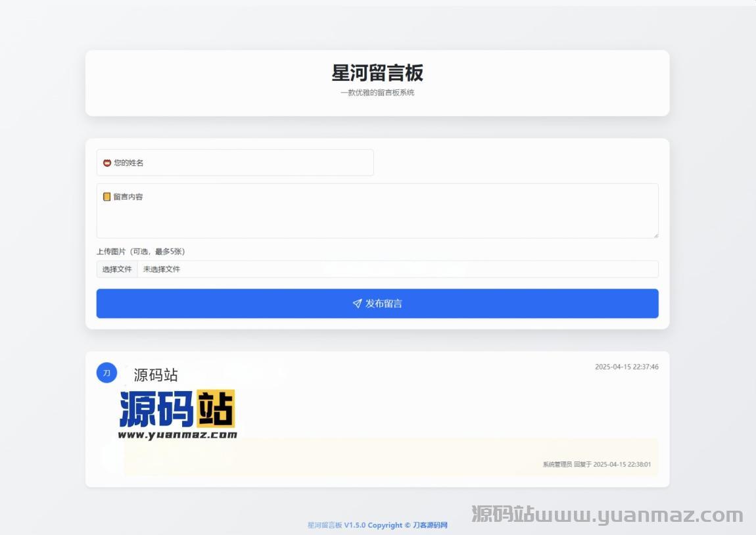Click the message content textarea 留言内容
This screenshot has width=756, height=535.
click(x=377, y=210)
